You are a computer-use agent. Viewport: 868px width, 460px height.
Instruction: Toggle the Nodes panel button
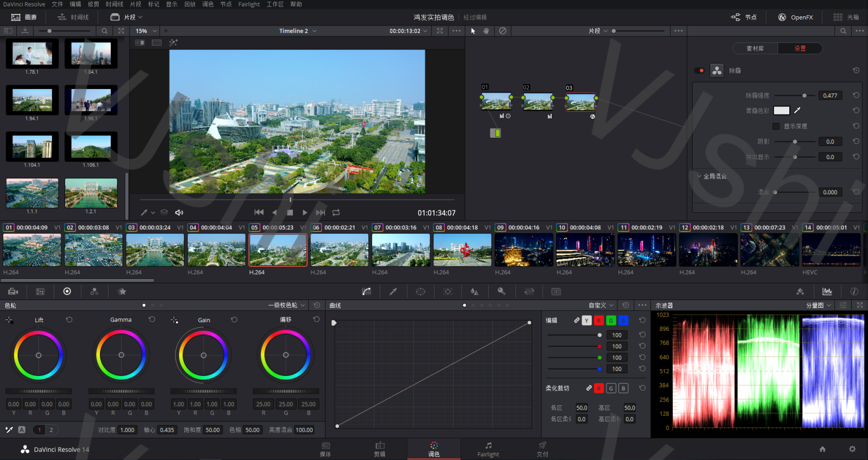tap(744, 17)
